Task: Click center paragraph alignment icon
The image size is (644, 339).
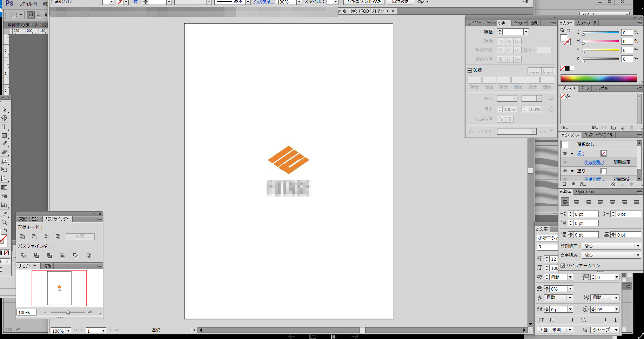Action: [577, 201]
